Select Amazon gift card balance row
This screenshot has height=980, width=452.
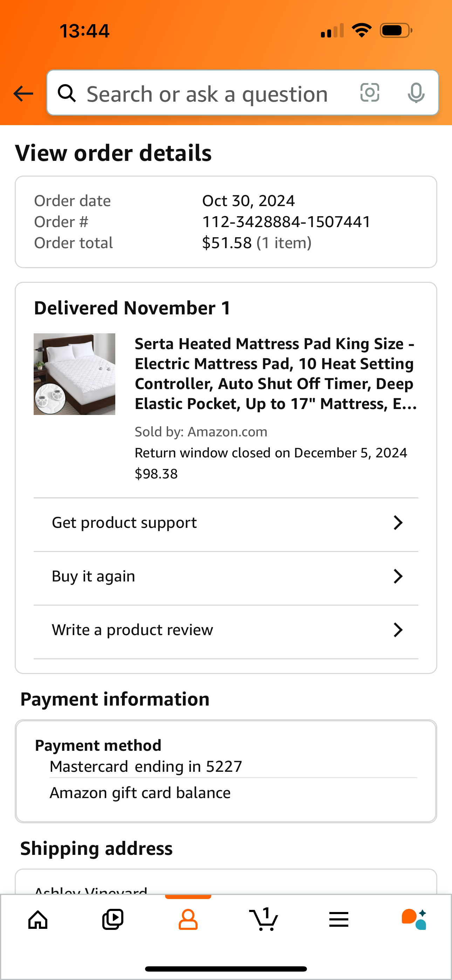click(233, 793)
